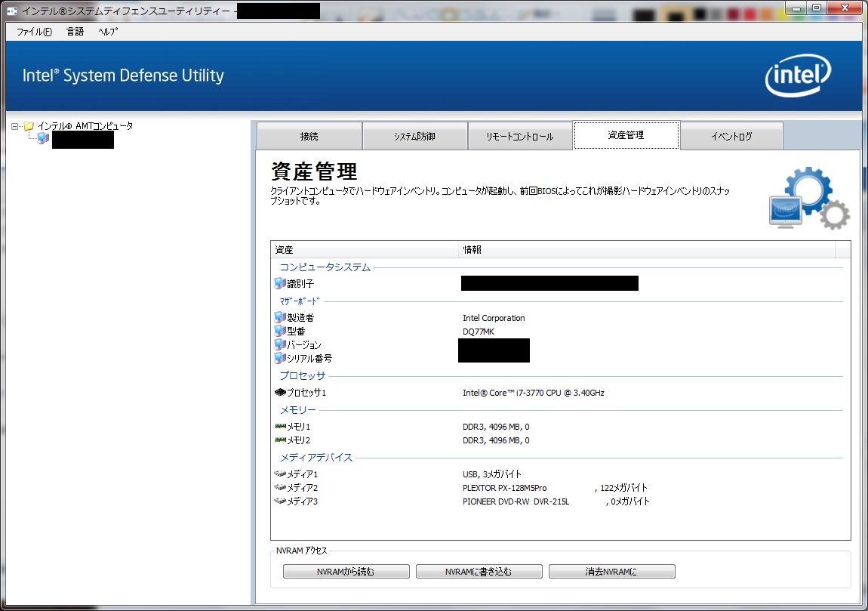This screenshot has width=868, height=611.
Task: Click the 識別子 row icon
Action: point(280,284)
